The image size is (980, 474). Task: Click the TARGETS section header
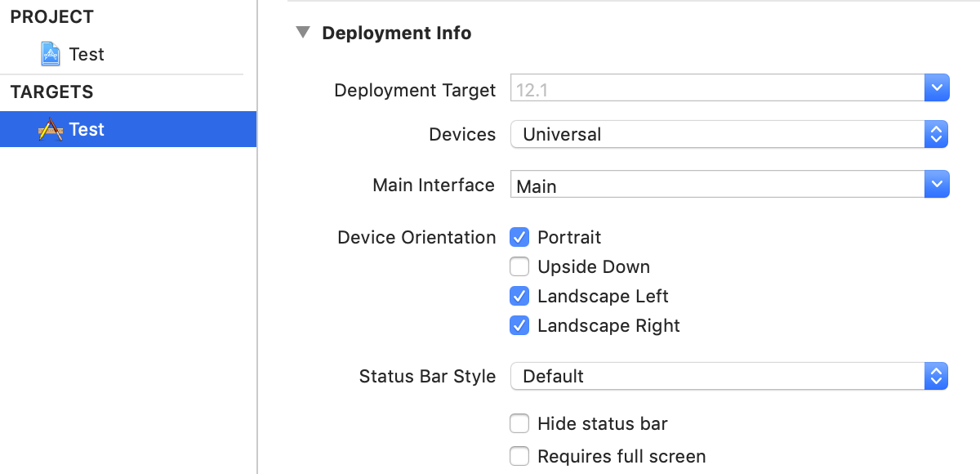pos(52,92)
